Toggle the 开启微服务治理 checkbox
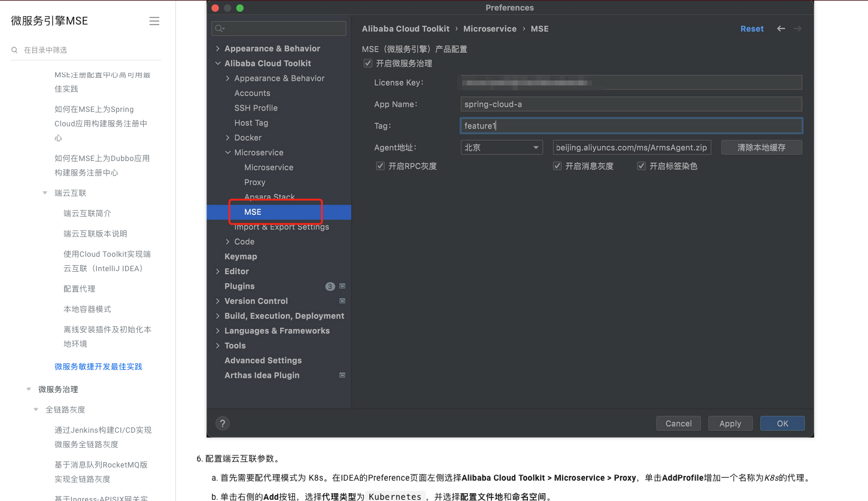This screenshot has width=868, height=501. tap(368, 63)
